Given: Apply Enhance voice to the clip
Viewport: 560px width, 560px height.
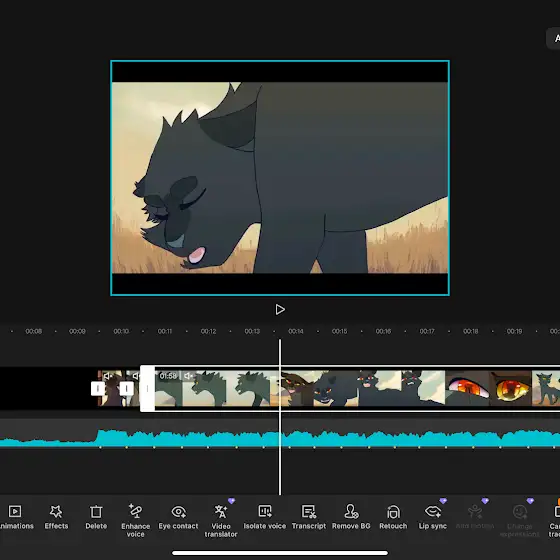Looking at the screenshot, I should tap(135, 520).
